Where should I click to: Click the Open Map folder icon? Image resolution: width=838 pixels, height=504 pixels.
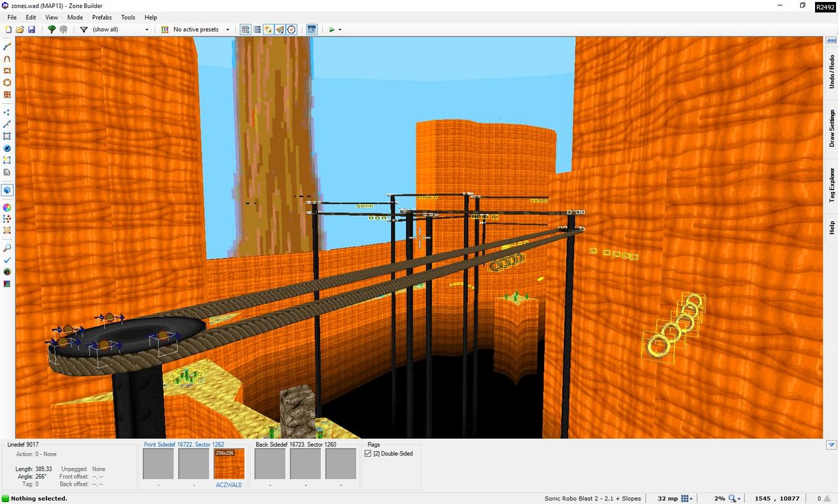pyautogui.click(x=20, y=29)
